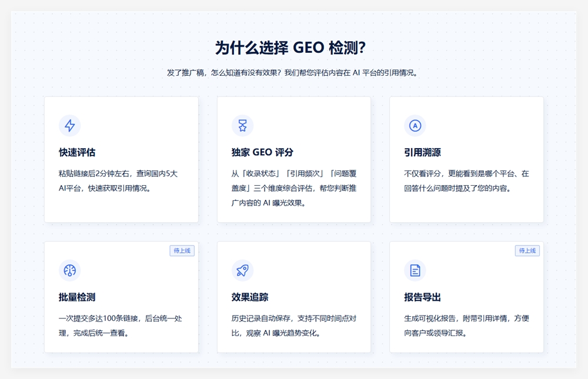This screenshot has width=588, height=379.
Task: Toggle the 待上线 badge on 批量检测 card
Action: (x=182, y=250)
